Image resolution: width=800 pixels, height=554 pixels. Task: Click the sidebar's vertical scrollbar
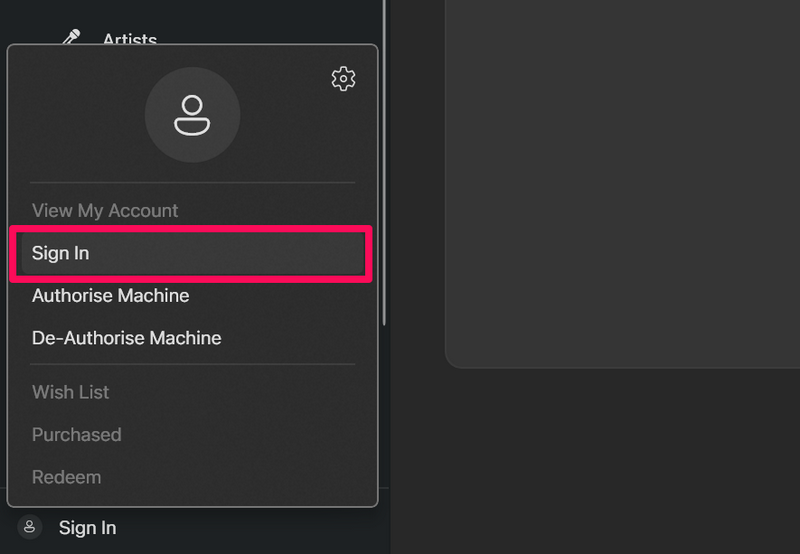click(384, 200)
